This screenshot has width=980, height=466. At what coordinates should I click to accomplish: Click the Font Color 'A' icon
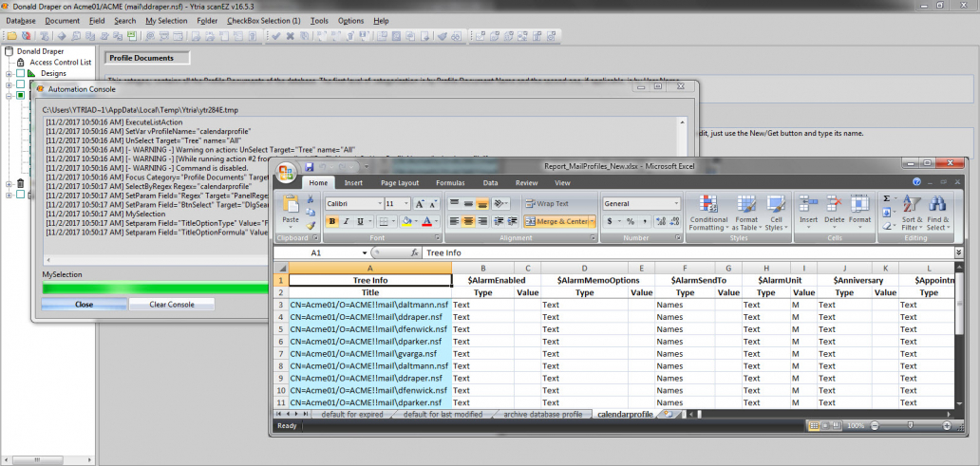(427, 221)
